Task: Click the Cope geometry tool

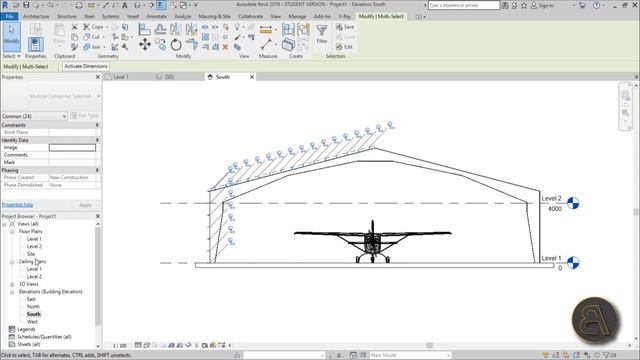Action: (93, 27)
